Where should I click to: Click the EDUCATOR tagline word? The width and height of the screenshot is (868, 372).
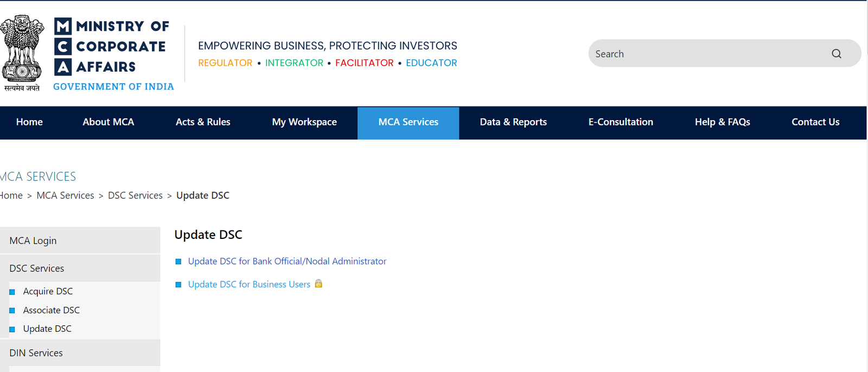tap(431, 63)
